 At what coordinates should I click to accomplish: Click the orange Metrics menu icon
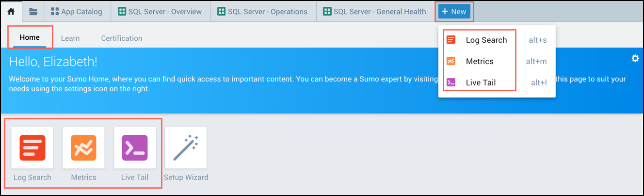point(451,61)
